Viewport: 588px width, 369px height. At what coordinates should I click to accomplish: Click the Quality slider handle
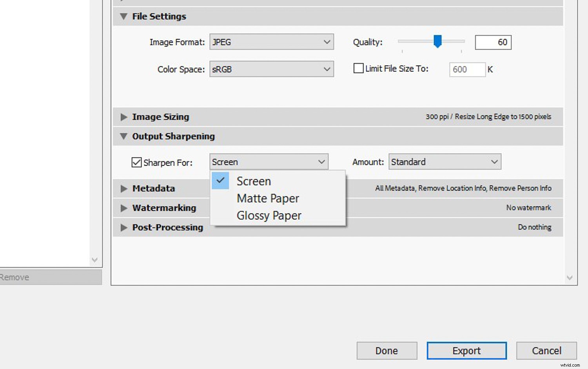[x=437, y=41]
